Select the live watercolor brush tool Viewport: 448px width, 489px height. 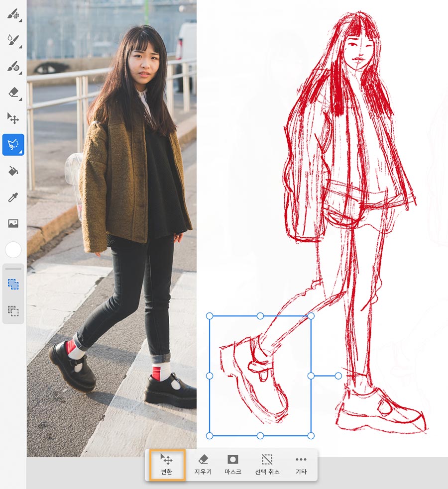[13, 40]
